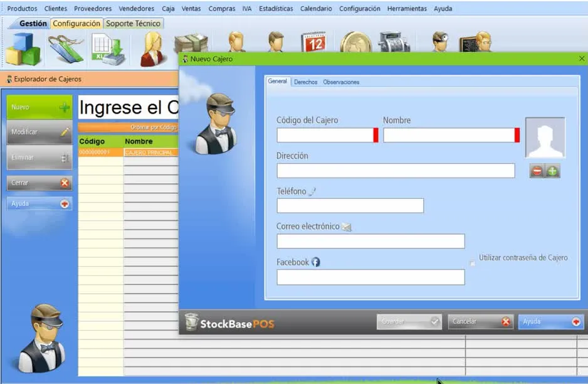Click the Eliminar button
The height and width of the screenshot is (384, 588).
[39, 157]
